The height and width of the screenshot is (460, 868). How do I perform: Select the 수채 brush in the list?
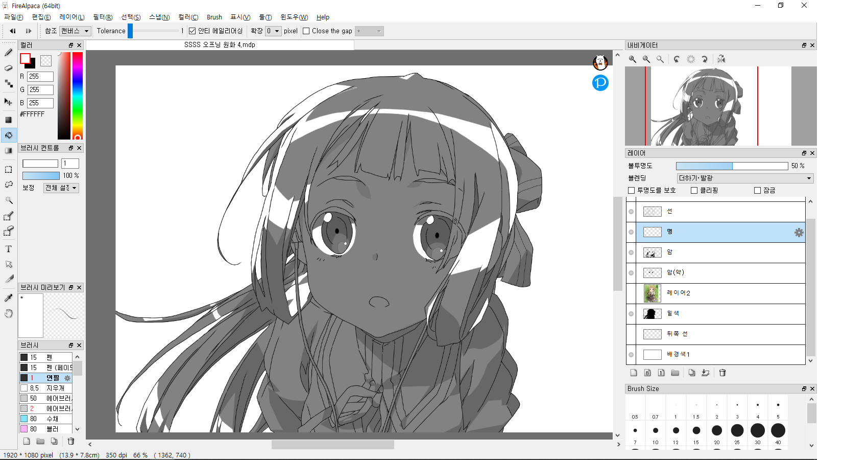click(x=52, y=419)
